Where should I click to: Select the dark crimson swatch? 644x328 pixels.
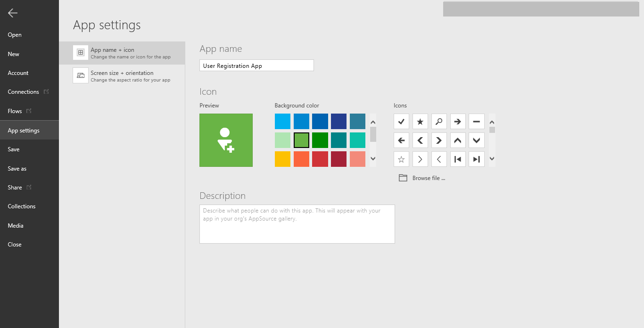[x=339, y=159]
